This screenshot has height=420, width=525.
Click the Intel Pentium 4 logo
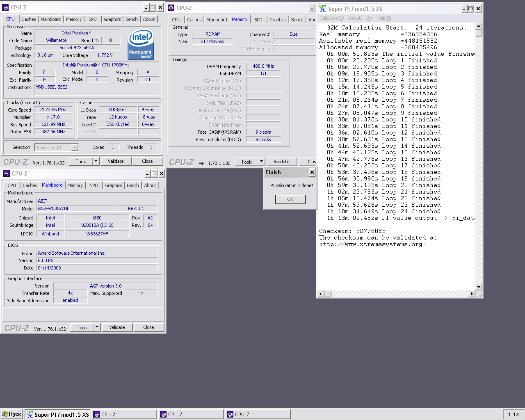tap(141, 45)
